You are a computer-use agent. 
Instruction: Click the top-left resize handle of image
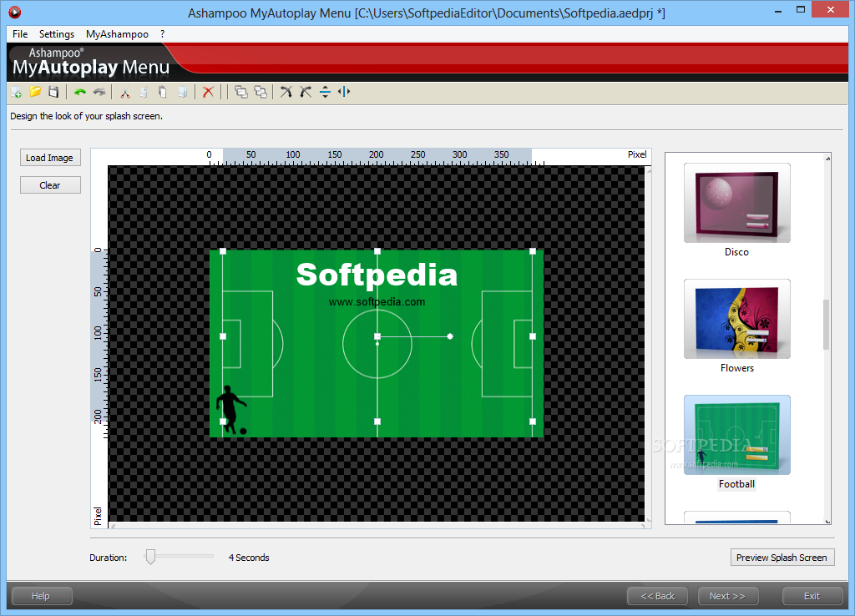pos(223,251)
